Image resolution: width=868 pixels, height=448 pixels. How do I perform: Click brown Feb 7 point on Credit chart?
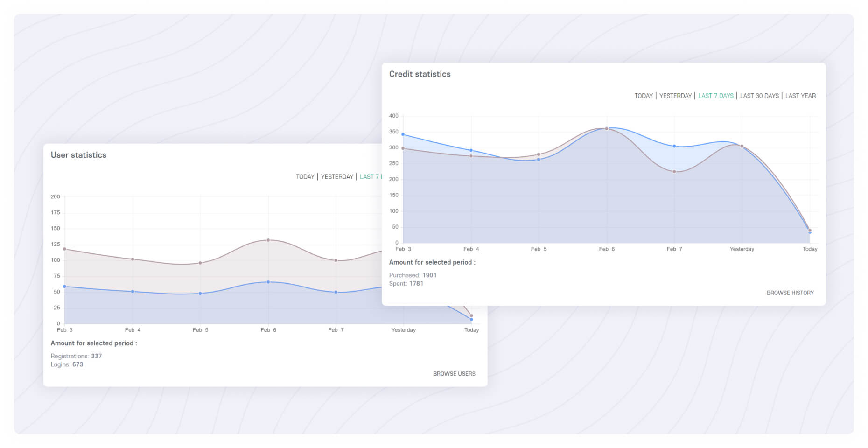674,172
